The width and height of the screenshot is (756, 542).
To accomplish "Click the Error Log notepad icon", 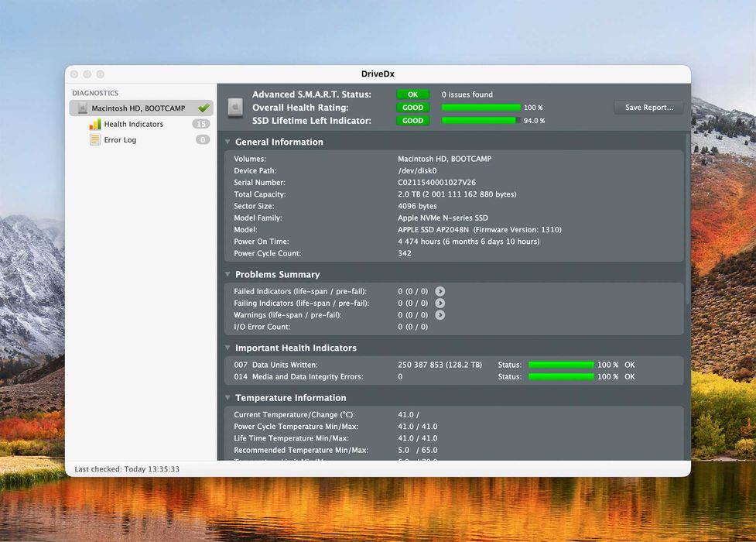I will click(95, 139).
